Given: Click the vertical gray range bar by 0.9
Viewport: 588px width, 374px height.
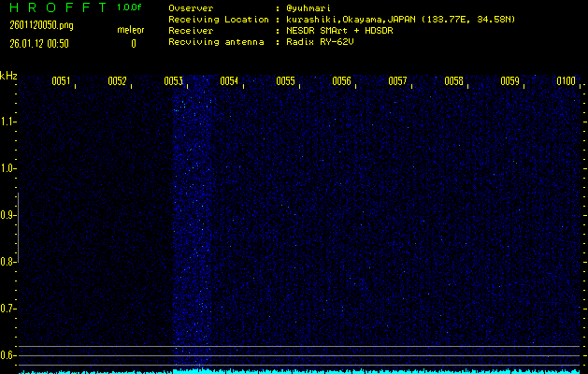Looking at the screenshot, I should 18,227.
